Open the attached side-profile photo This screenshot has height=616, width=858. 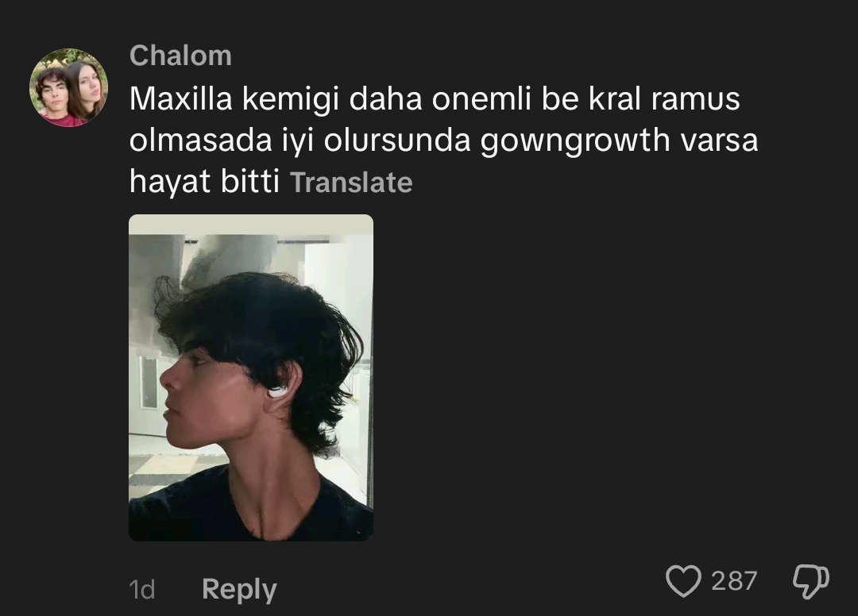tap(250, 378)
